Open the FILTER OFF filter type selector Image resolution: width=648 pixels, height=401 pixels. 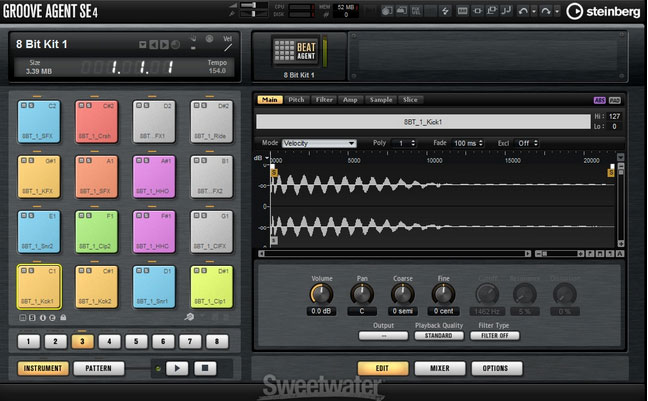[495, 336]
